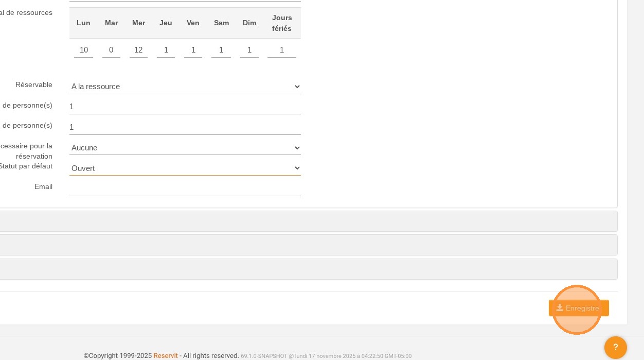
Task: Open the Reservit link in footer
Action: point(166,355)
